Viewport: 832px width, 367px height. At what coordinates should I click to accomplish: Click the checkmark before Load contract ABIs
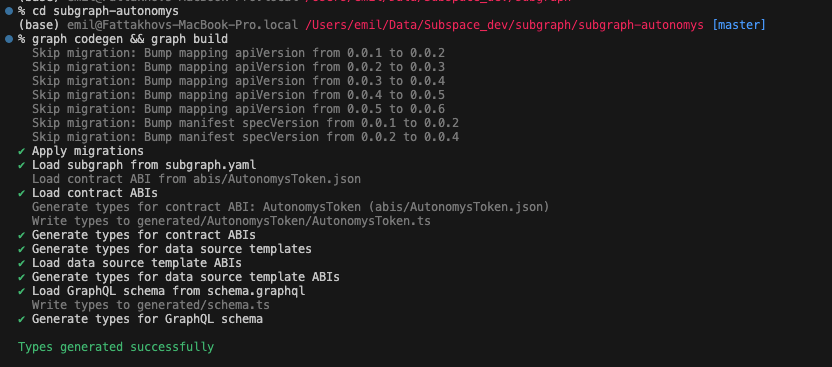22,193
